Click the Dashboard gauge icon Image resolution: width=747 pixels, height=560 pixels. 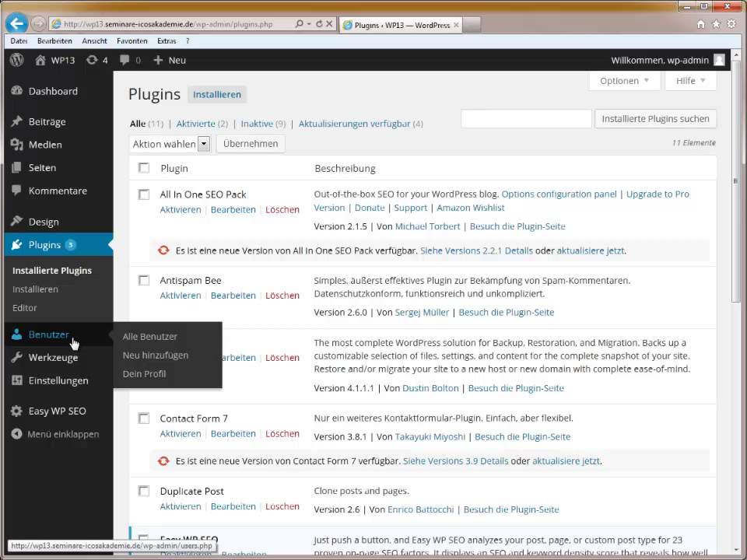tap(16, 90)
